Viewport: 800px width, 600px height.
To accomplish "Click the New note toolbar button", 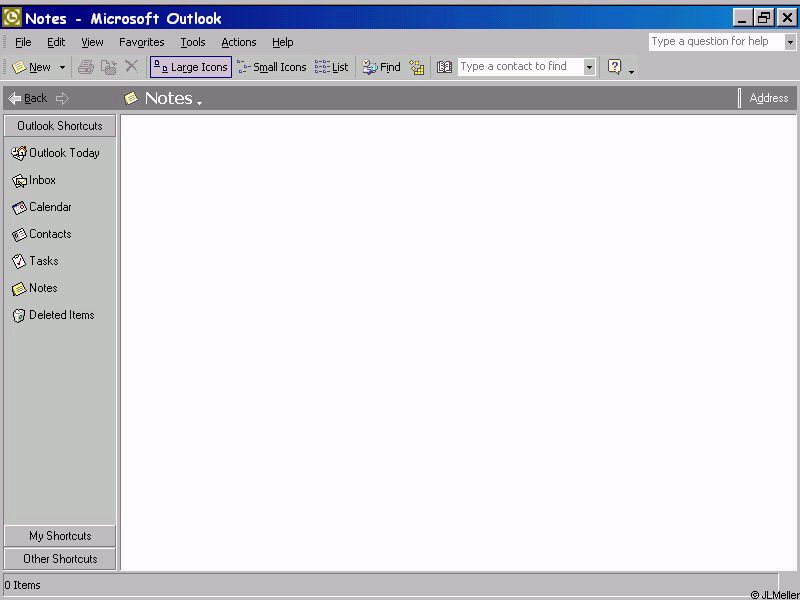I will click(32, 67).
